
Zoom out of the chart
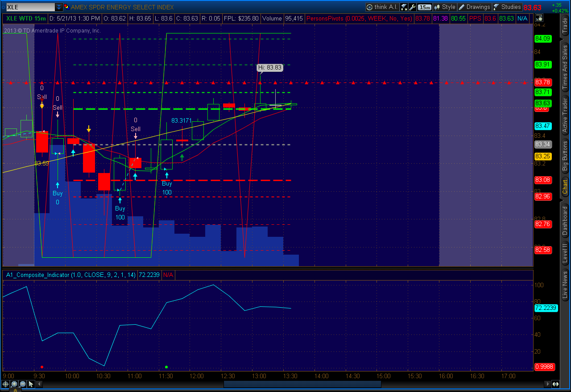pyautogui.click(x=22, y=384)
